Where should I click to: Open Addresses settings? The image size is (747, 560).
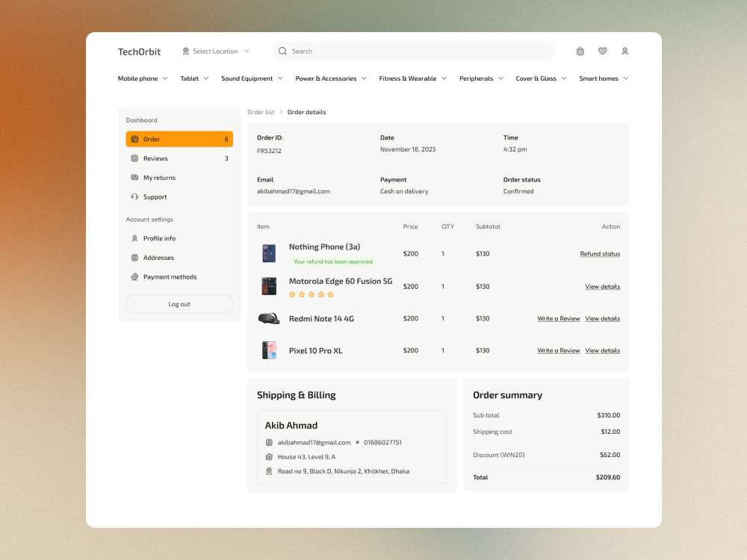click(179, 258)
